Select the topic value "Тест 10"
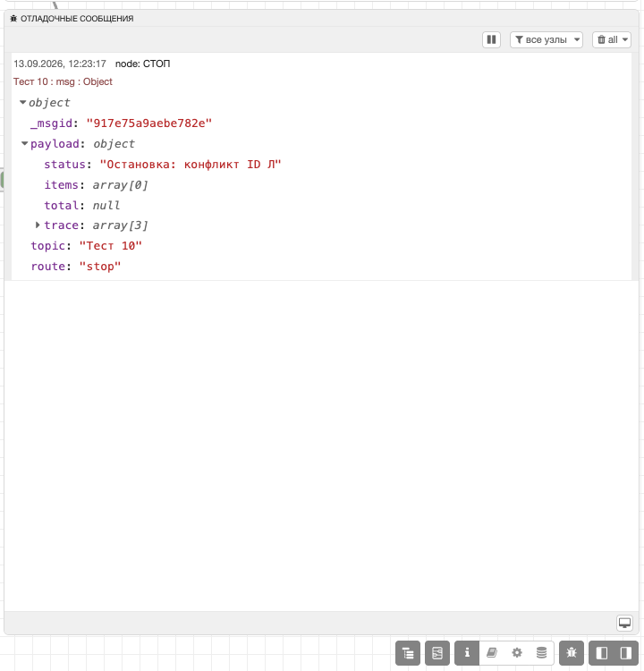This screenshot has width=644, height=671. coord(110,246)
